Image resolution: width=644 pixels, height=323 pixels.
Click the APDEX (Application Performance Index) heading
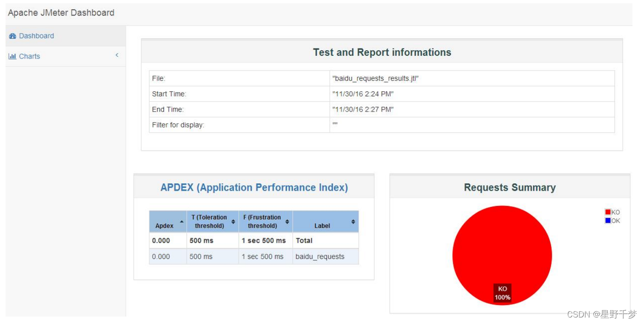click(254, 188)
